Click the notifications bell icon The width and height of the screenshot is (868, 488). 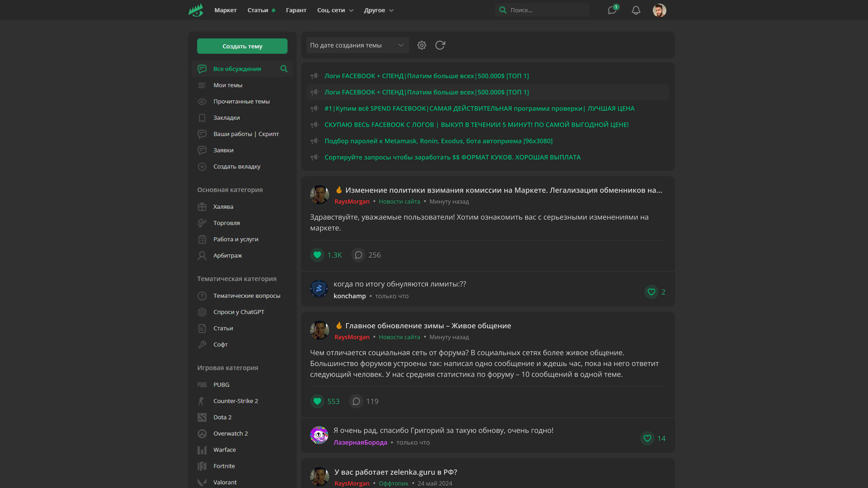pos(636,10)
